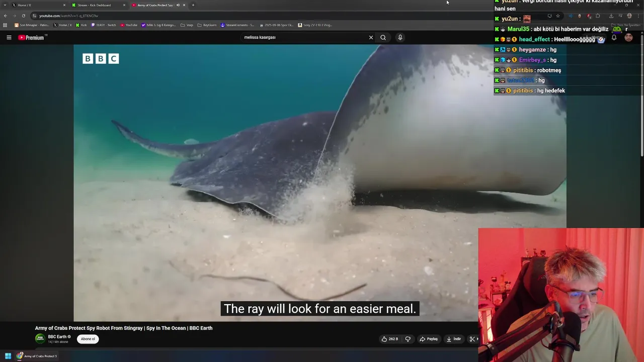Run search with magnifier button
The image size is (644, 362).
pyautogui.click(x=383, y=37)
